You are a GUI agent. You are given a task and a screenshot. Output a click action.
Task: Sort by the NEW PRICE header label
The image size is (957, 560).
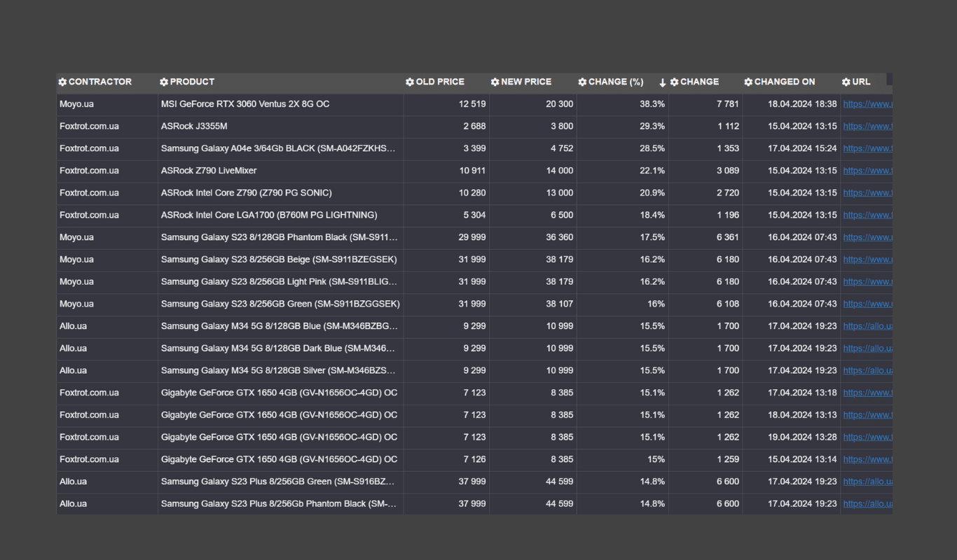point(526,82)
